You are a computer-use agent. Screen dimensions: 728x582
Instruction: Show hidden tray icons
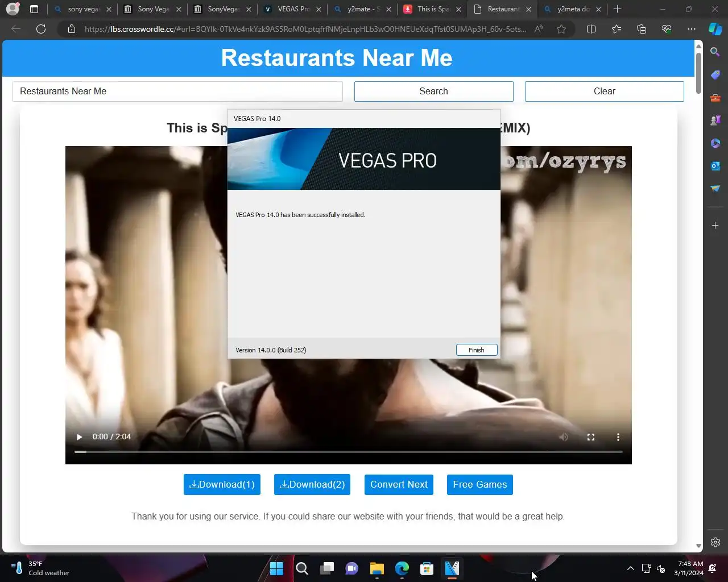[630, 568]
